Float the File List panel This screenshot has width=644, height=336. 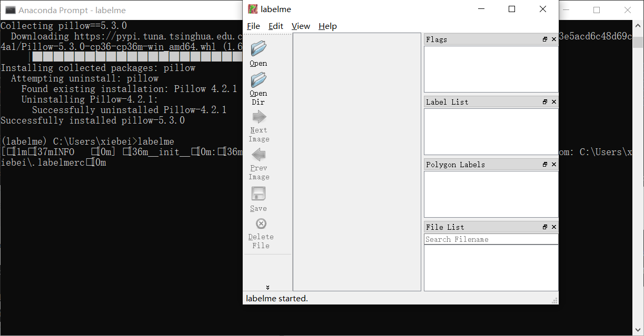(x=544, y=227)
